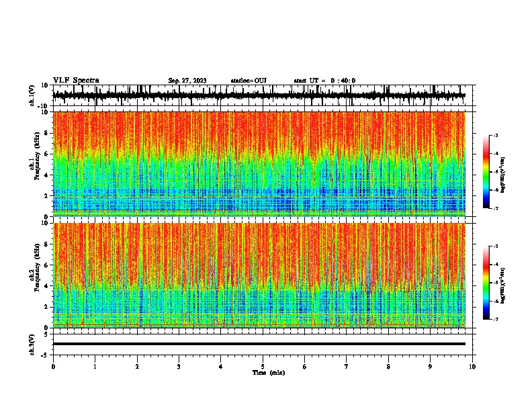Click the "9" tick on the time axis
The image size is (532, 411).
[430, 367]
